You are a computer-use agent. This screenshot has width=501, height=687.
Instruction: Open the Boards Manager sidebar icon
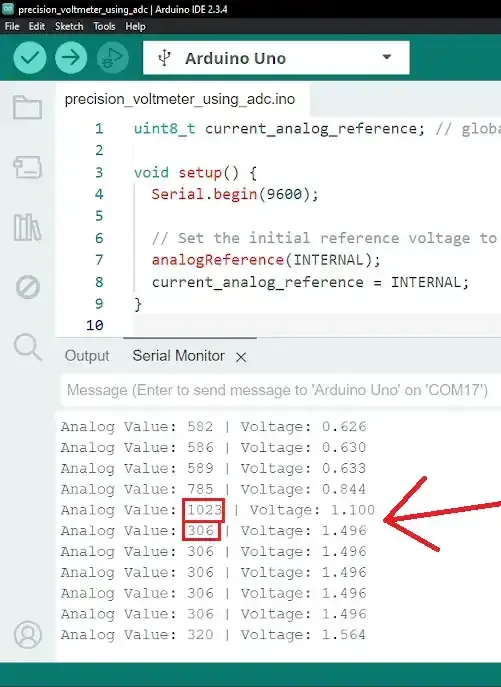28,167
